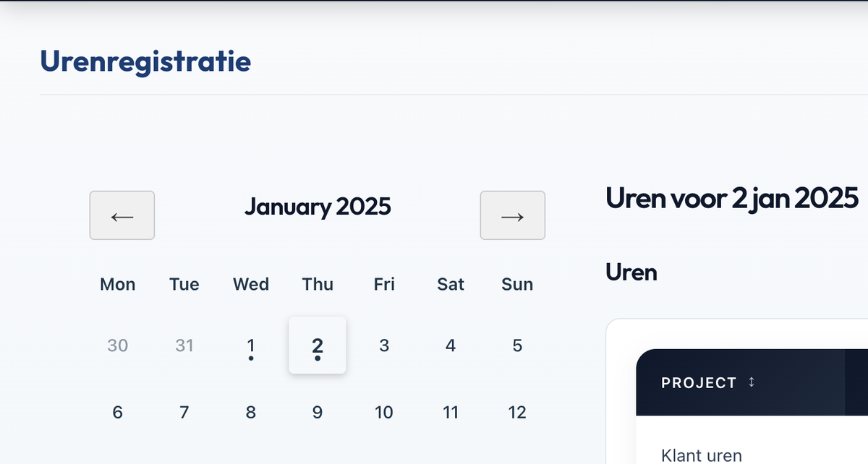Image resolution: width=868 pixels, height=464 pixels.
Task: Select January 9 in the calendar
Action: point(318,412)
